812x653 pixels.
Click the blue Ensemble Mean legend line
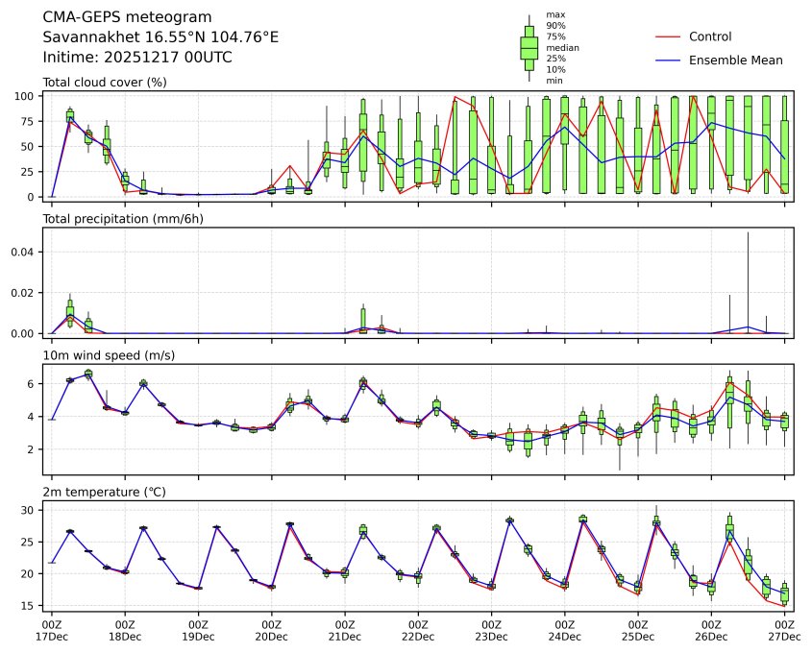pos(667,60)
